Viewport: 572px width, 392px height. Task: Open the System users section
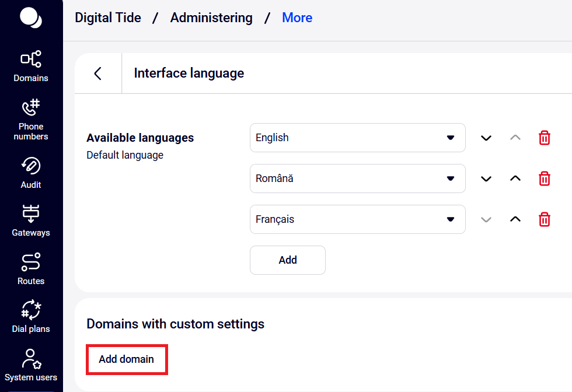point(31,365)
